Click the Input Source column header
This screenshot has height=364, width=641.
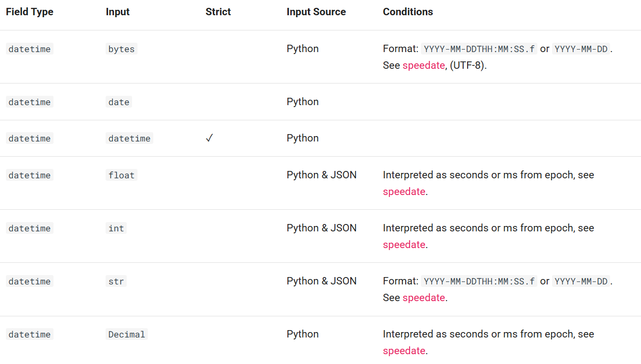click(x=316, y=11)
